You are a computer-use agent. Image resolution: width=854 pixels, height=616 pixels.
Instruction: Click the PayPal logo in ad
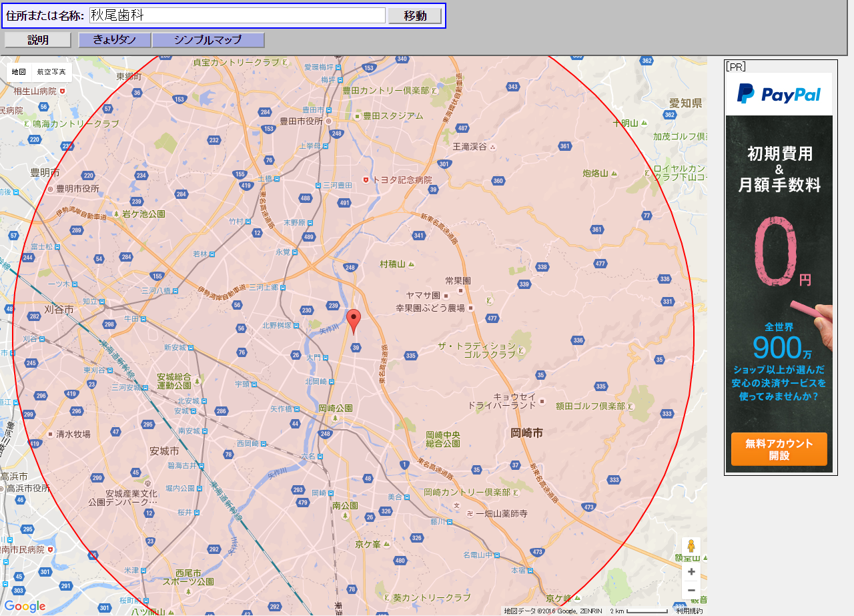pyautogui.click(x=779, y=94)
